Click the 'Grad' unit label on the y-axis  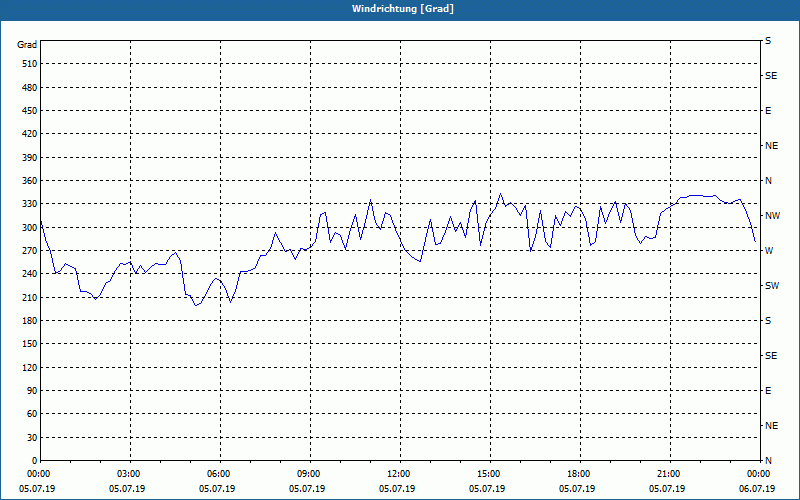pyautogui.click(x=27, y=45)
